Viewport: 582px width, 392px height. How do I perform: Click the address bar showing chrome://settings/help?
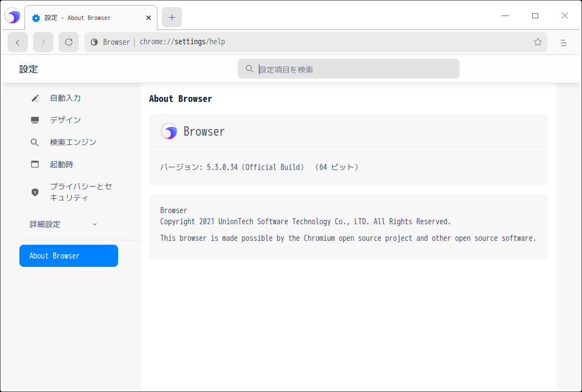[x=316, y=42]
